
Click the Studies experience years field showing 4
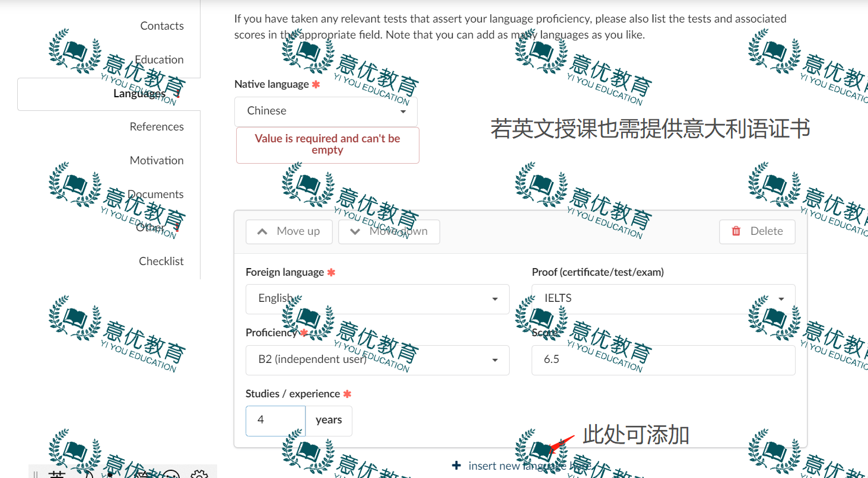coord(275,420)
